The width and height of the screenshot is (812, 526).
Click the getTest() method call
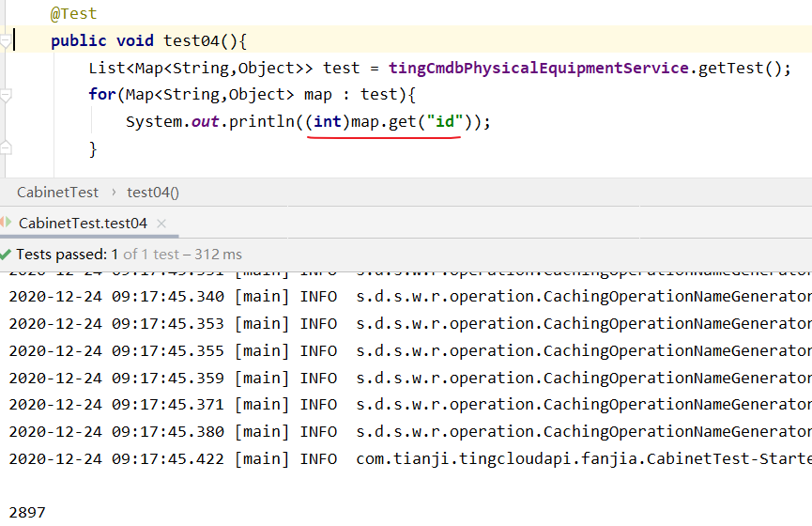(x=739, y=68)
